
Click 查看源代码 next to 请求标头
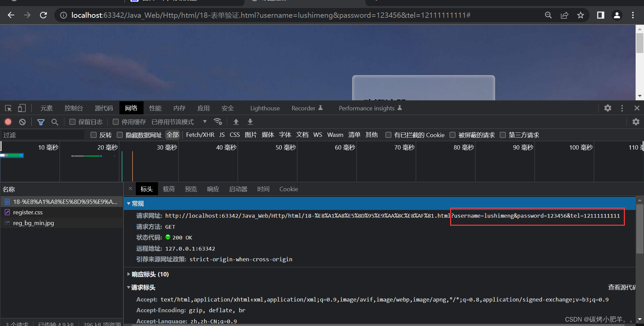point(621,287)
